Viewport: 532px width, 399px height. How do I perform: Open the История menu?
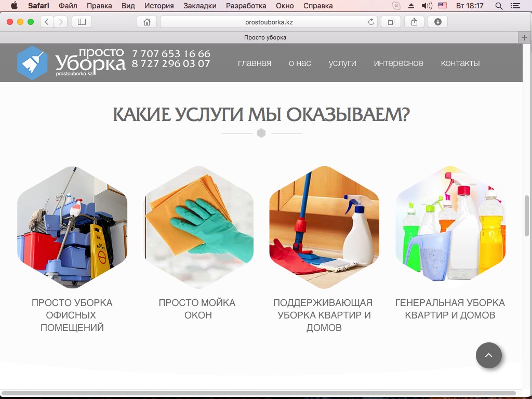point(159,6)
